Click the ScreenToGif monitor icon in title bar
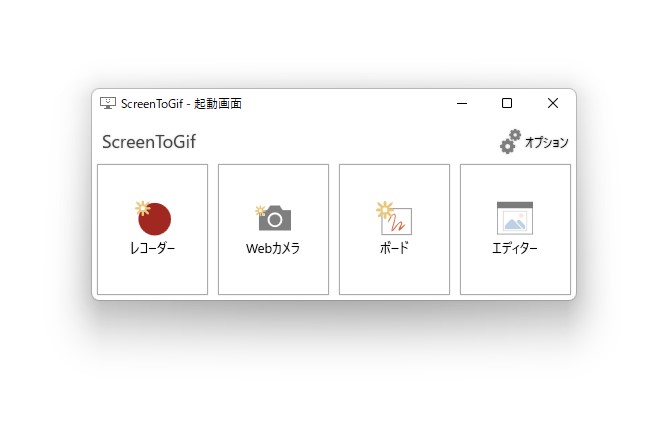The image size is (671, 441). (108, 104)
